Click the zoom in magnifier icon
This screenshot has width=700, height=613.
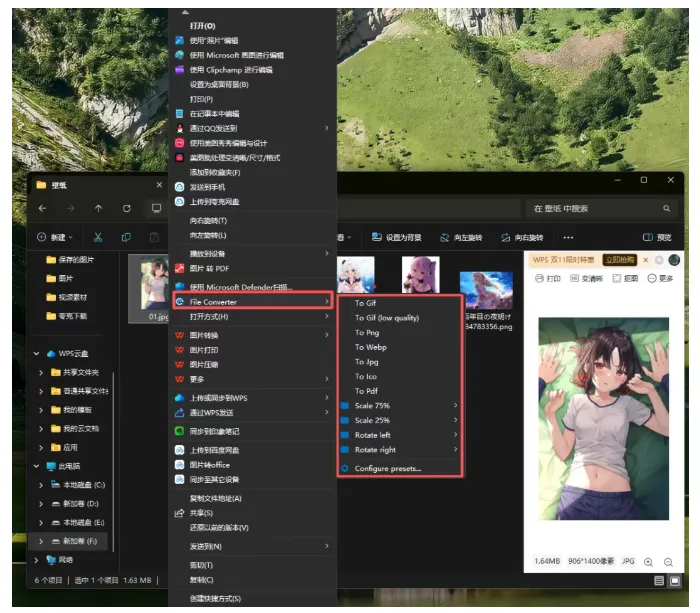coord(648,562)
